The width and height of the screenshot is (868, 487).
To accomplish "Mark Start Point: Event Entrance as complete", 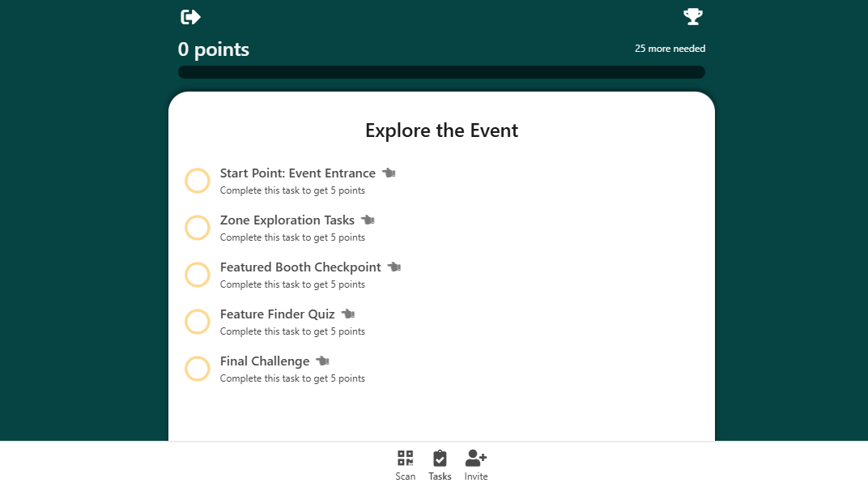I will (x=198, y=181).
